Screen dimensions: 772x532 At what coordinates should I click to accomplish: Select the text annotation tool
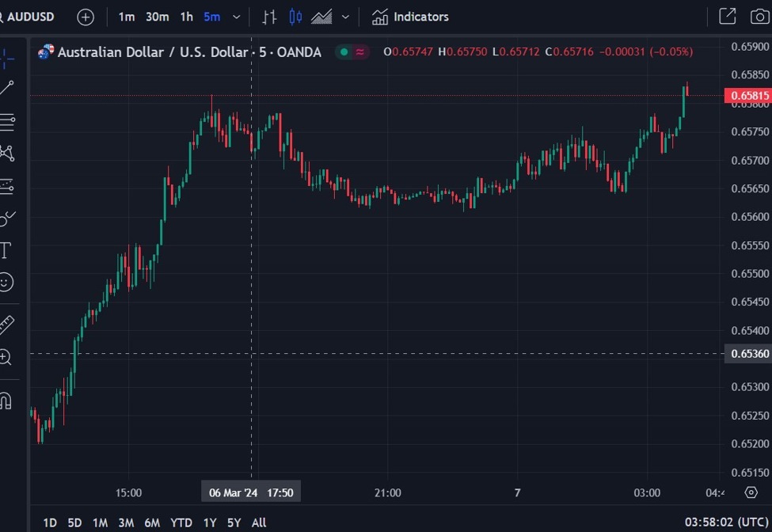coord(6,251)
